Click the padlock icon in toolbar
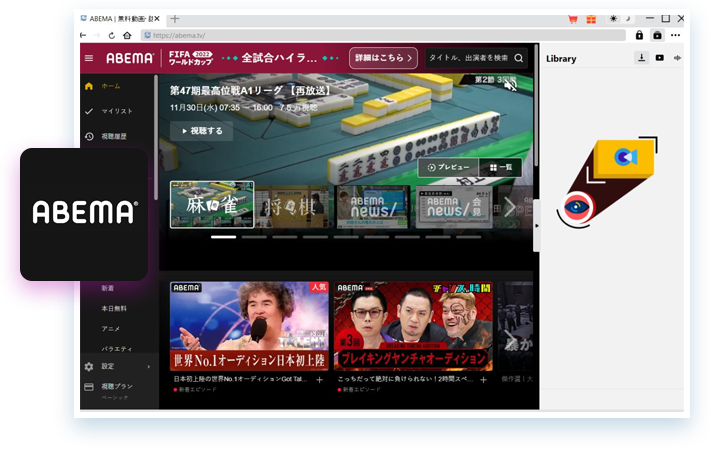Image resolution: width=713 pixels, height=453 pixels. (639, 35)
